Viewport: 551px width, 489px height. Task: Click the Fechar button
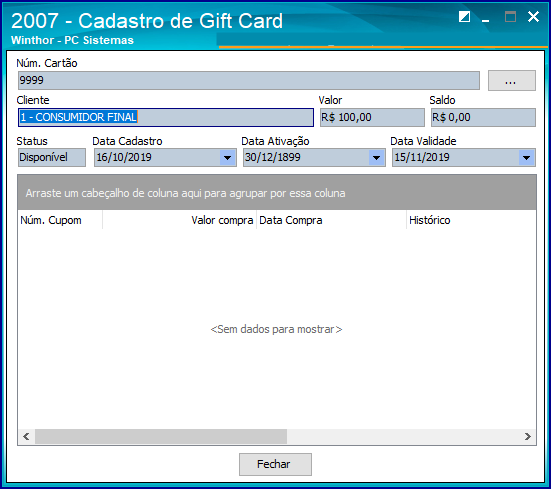coord(275,464)
